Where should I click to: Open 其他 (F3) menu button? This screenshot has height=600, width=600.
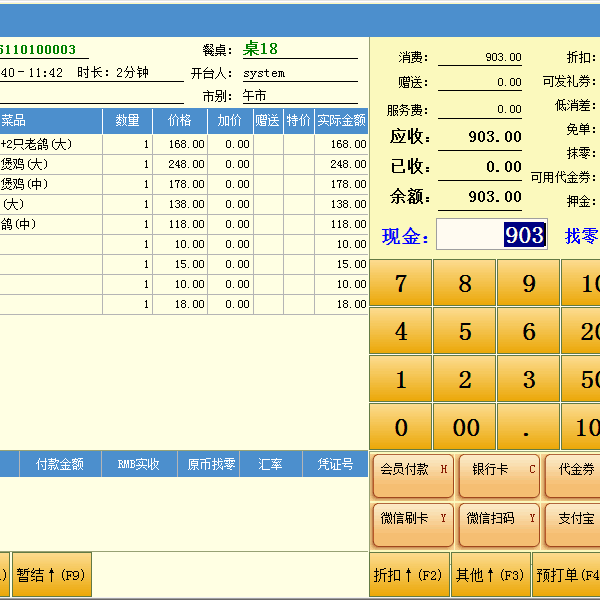pyautogui.click(x=491, y=574)
